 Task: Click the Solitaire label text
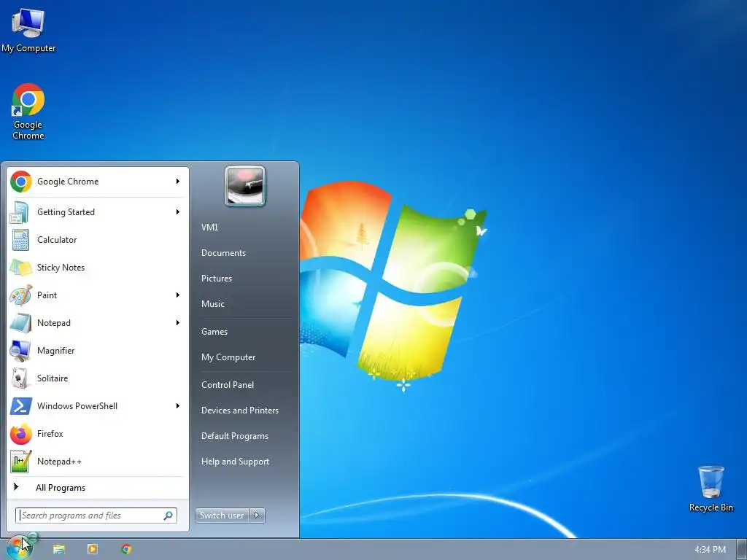tap(53, 378)
